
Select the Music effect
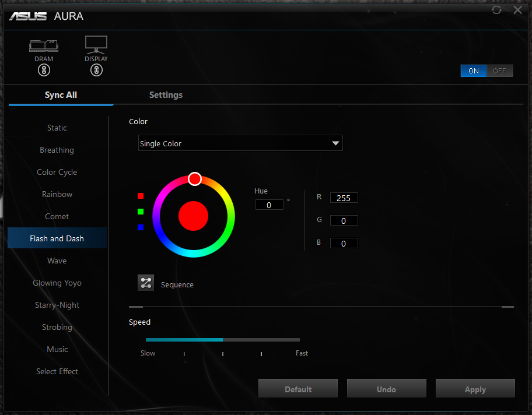pyautogui.click(x=57, y=349)
